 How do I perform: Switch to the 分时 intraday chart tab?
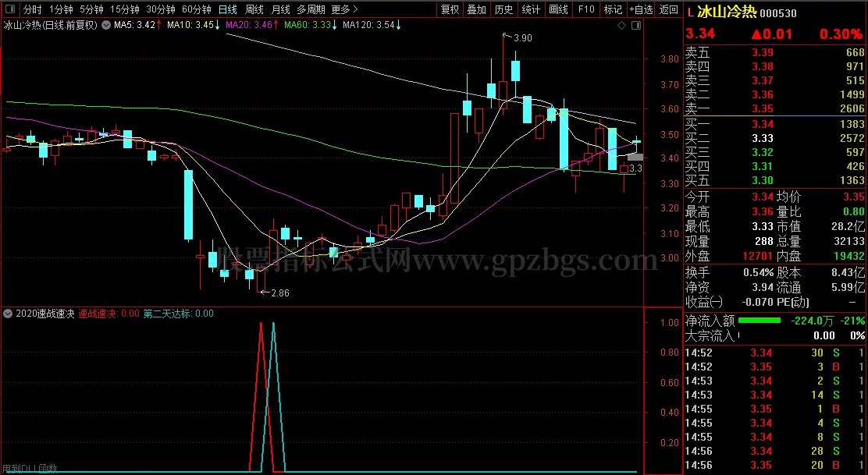[33, 9]
